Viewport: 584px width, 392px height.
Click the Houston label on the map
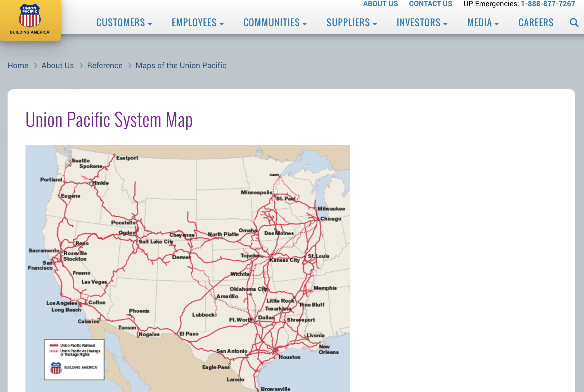(x=289, y=357)
